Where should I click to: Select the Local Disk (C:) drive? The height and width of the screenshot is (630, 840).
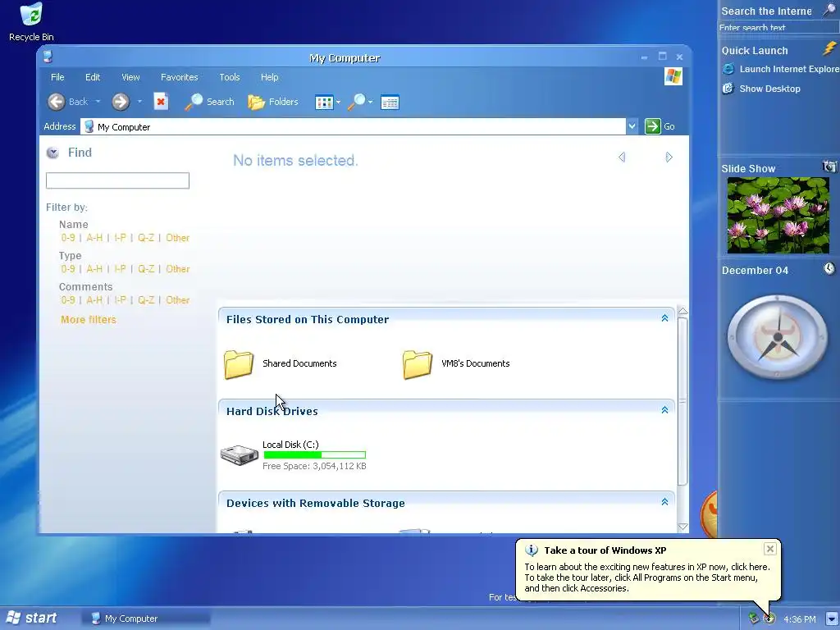click(x=294, y=454)
